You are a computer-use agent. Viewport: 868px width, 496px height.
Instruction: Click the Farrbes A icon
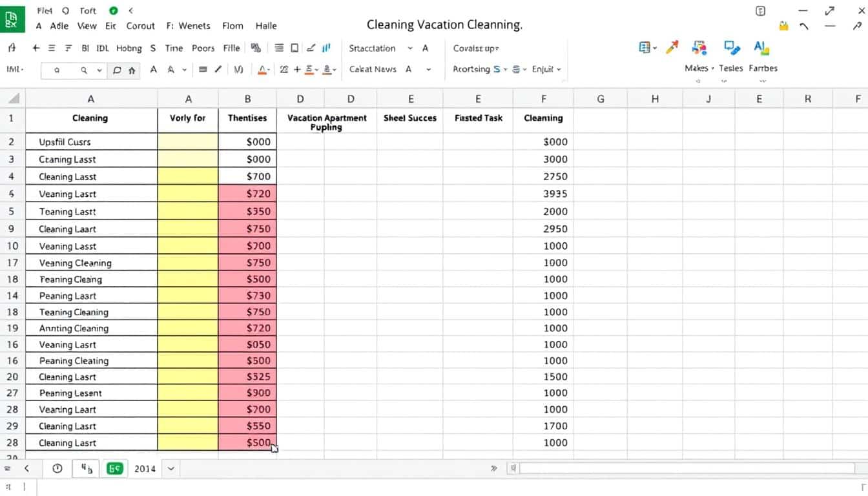click(761, 47)
